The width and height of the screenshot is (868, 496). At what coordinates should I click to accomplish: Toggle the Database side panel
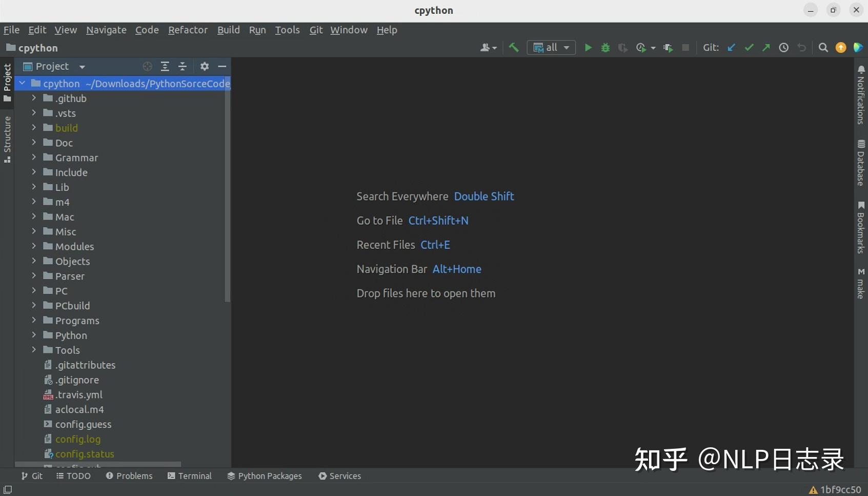[861, 163]
